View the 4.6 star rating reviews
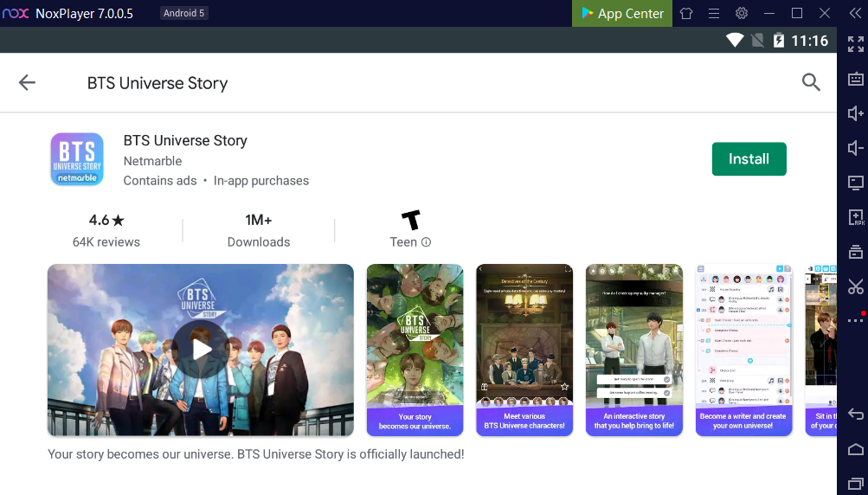This screenshot has width=868, height=495. pyautogui.click(x=106, y=230)
